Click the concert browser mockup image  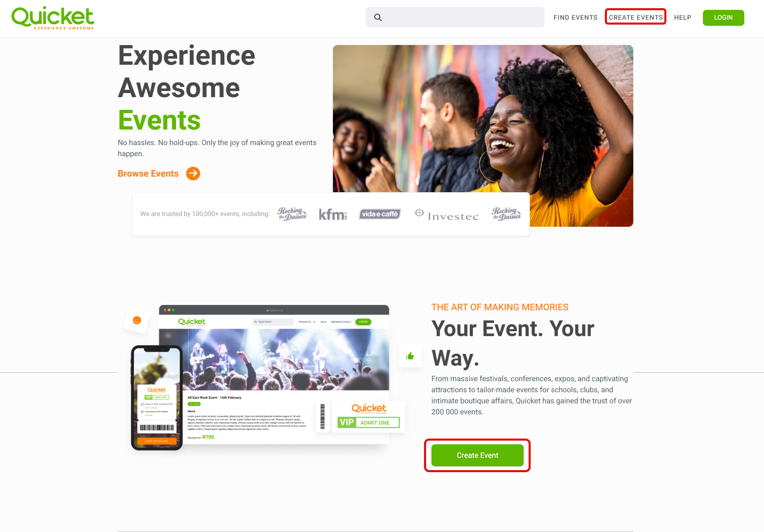(274, 374)
